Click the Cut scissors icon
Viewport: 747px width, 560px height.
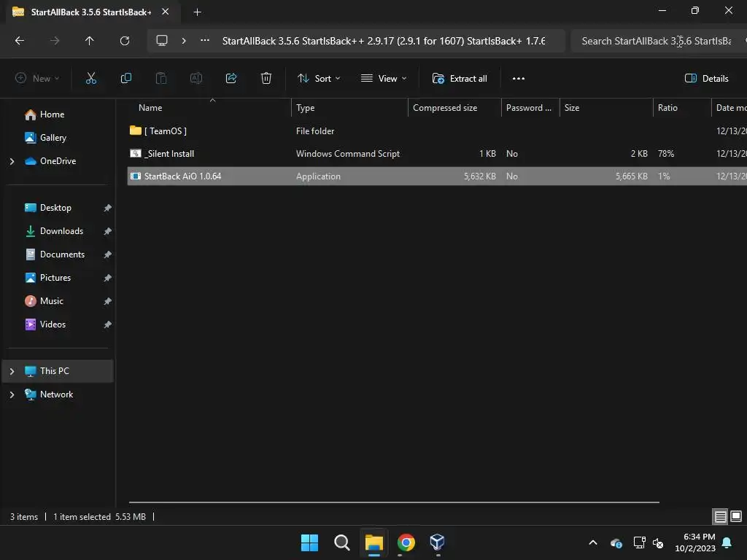91,79
